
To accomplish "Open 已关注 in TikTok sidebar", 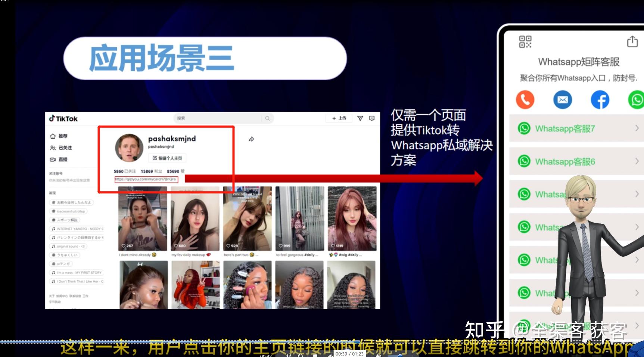I will tap(61, 148).
